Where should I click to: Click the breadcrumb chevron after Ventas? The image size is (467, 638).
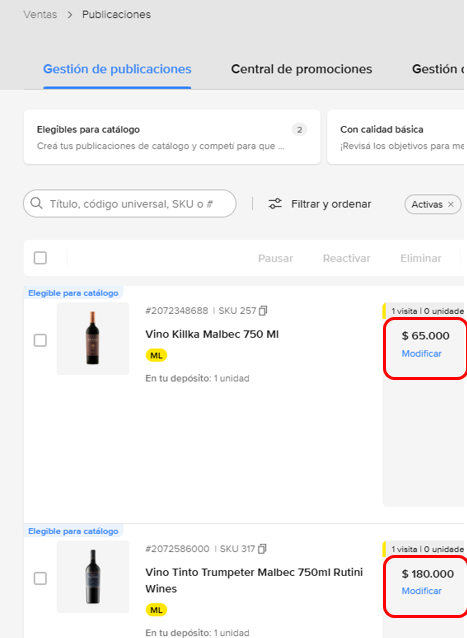pyautogui.click(x=70, y=15)
